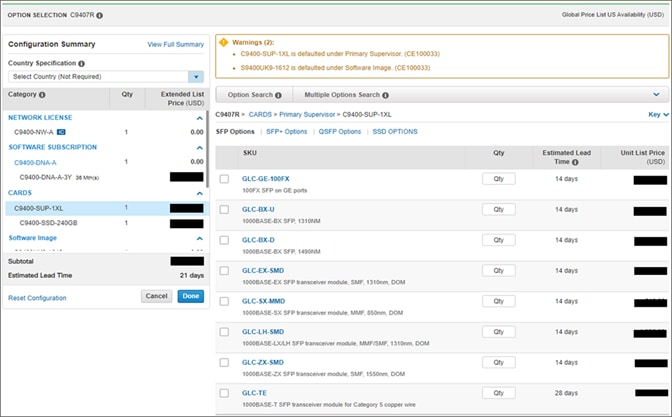
Task: Click Qty field for GLC-ZX-SMD
Action: (x=499, y=363)
